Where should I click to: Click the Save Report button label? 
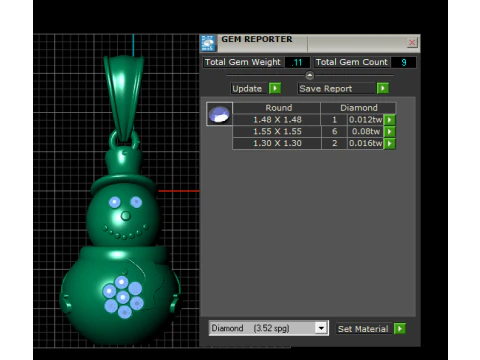pos(336,89)
